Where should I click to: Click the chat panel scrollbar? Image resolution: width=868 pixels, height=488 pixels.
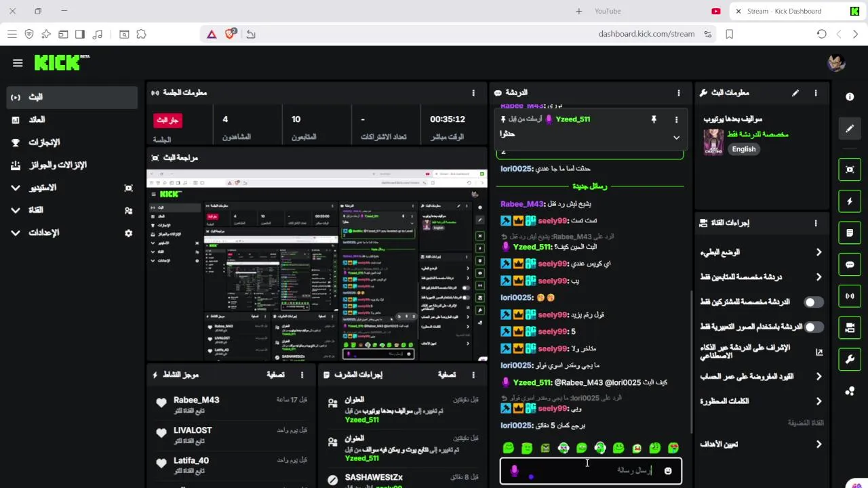point(692,362)
